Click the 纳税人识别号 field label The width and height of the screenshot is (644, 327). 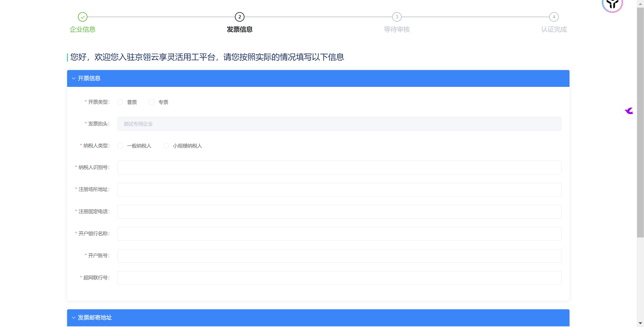(94, 167)
